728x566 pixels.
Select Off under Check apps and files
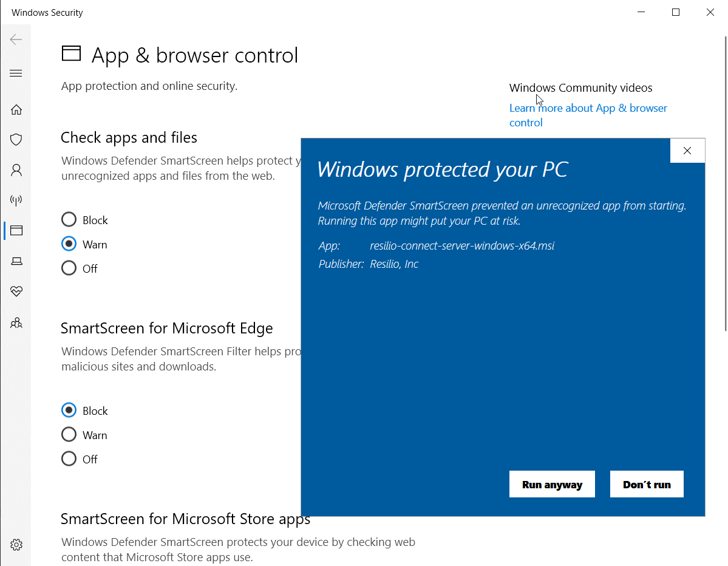[69, 268]
